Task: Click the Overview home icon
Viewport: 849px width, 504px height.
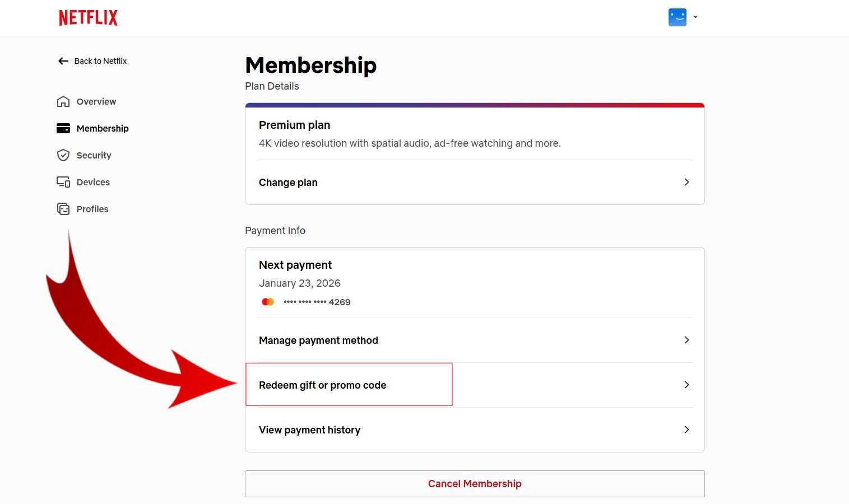Action: tap(63, 101)
